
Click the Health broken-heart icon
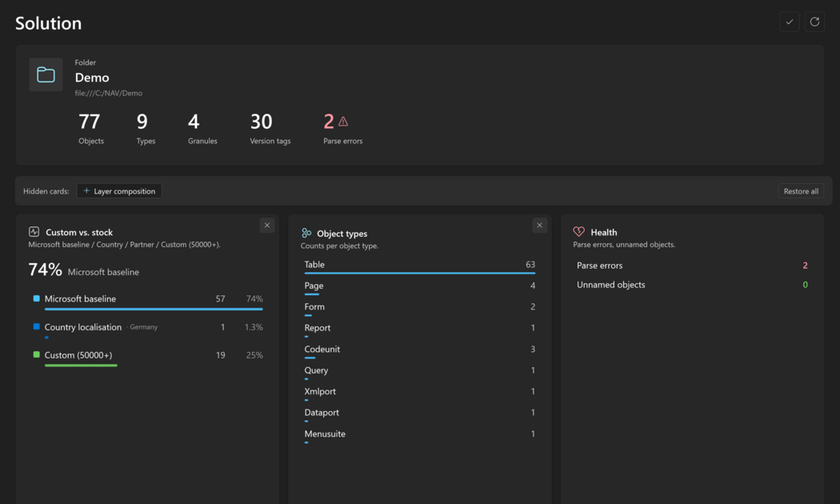578,232
